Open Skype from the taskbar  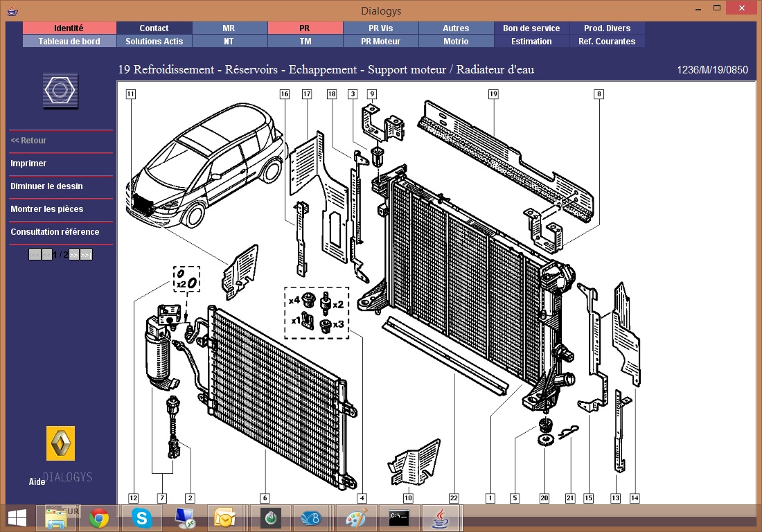pos(142,518)
